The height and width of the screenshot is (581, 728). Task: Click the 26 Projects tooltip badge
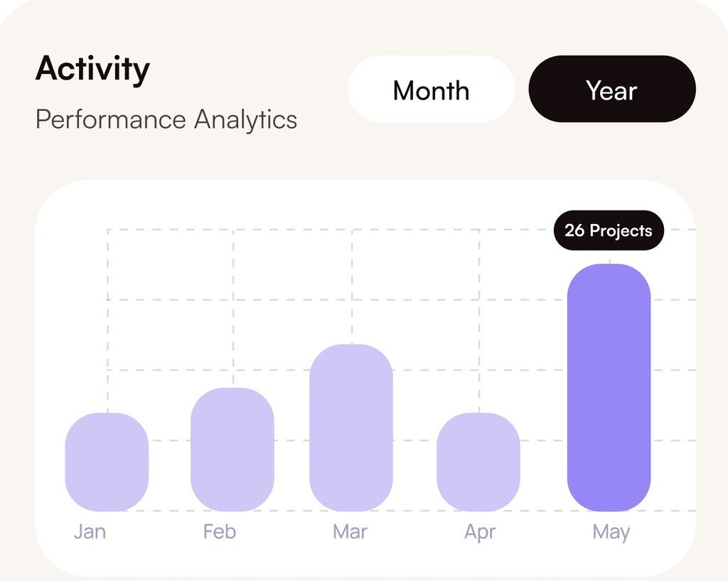click(609, 230)
